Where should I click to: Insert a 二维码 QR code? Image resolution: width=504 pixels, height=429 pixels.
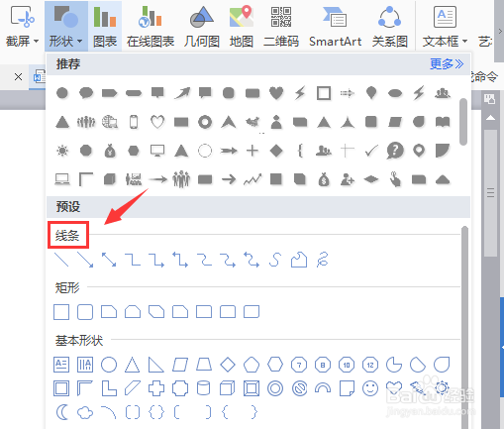(281, 27)
